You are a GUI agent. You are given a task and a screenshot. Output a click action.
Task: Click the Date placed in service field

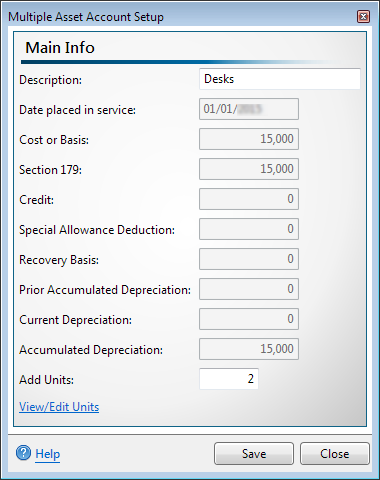pyautogui.click(x=249, y=109)
